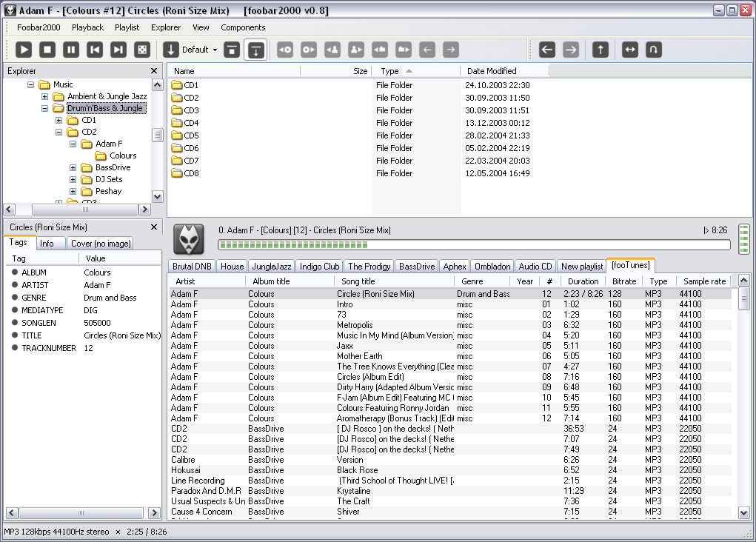This screenshot has height=542, width=756.
Task: Sort file list by Type column
Action: click(x=415, y=71)
